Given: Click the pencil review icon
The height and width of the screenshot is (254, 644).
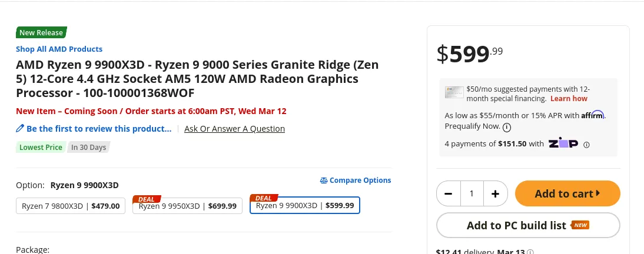Looking at the screenshot, I should 19,128.
